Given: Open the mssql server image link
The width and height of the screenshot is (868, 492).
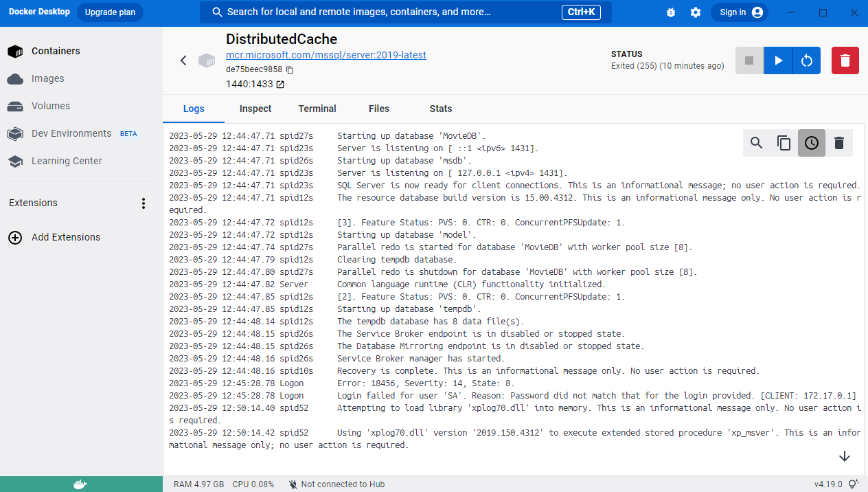Looking at the screenshot, I should point(326,55).
